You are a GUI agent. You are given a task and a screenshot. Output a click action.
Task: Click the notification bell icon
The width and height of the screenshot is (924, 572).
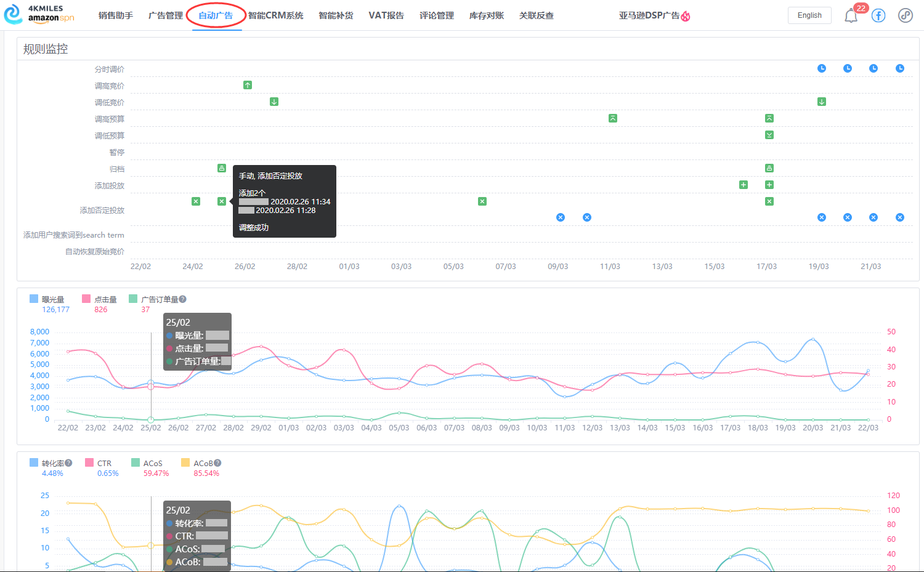pyautogui.click(x=851, y=15)
